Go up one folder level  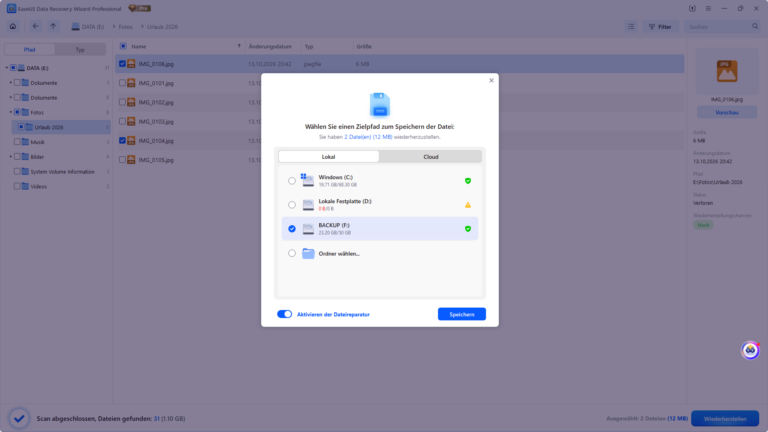[x=53, y=26]
